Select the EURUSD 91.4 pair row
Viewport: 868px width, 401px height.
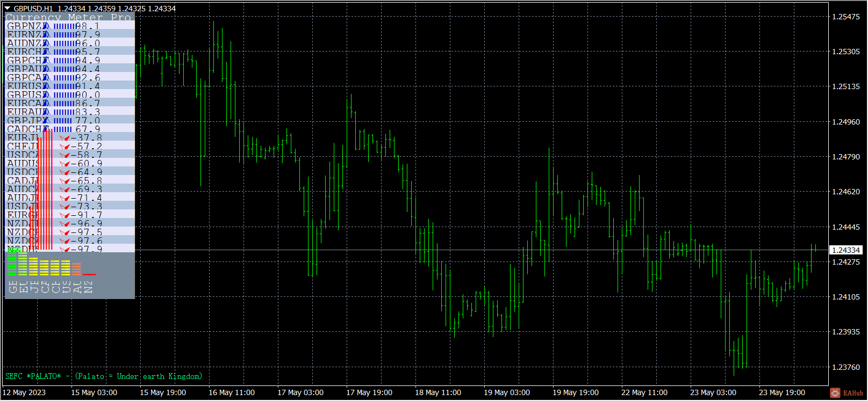70,86
